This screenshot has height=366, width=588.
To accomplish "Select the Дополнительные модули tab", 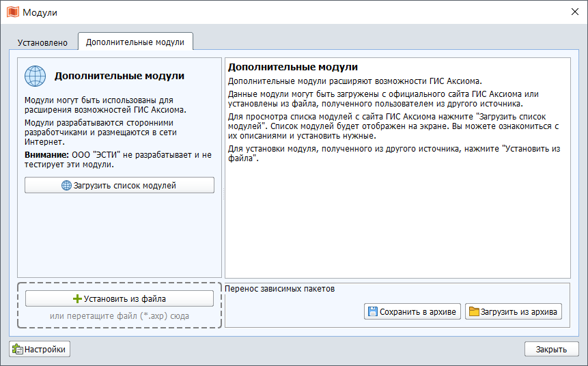I will point(135,42).
